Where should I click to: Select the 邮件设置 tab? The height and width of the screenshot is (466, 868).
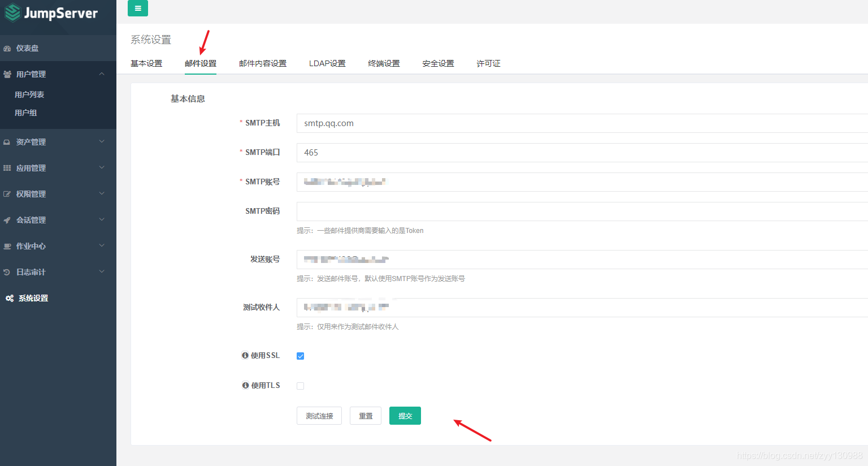pos(201,63)
